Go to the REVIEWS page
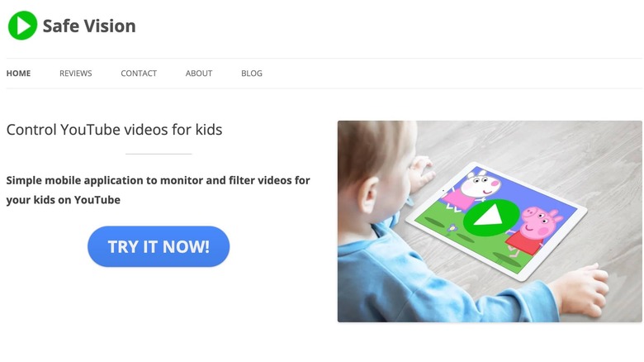644x362 pixels. 76,74
